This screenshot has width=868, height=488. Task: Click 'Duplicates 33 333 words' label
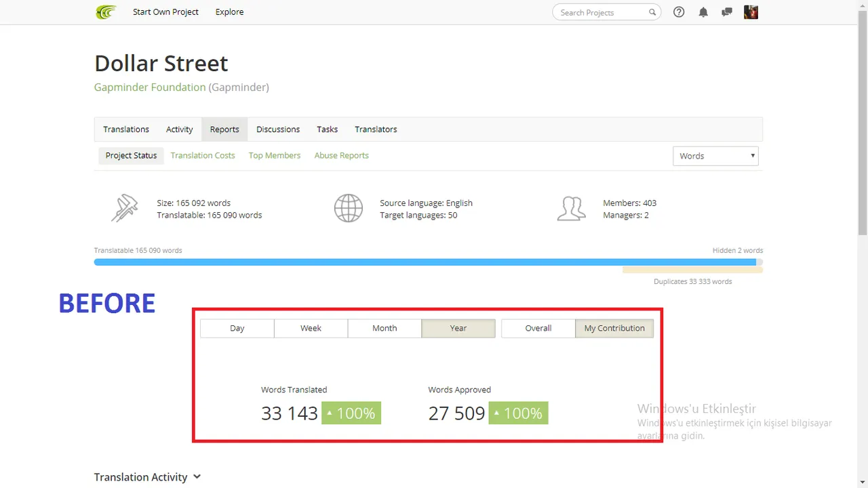[693, 281]
